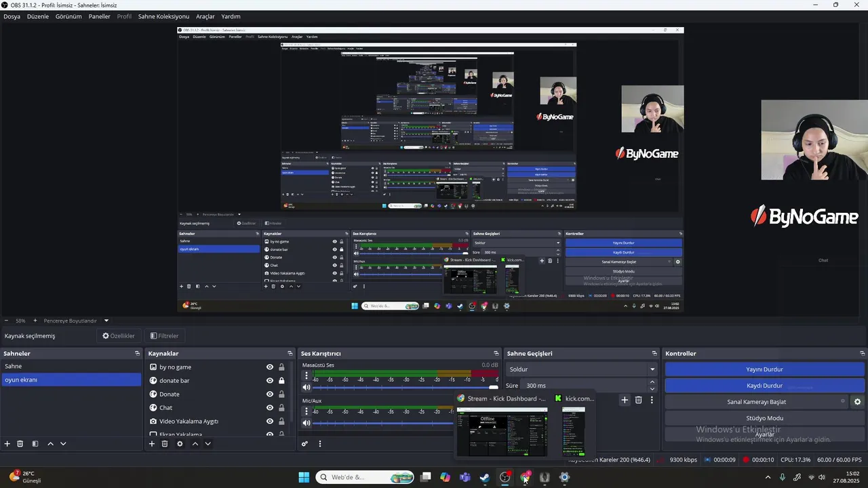Open transition properties three-dot menu
868x488 pixels.
652,400
